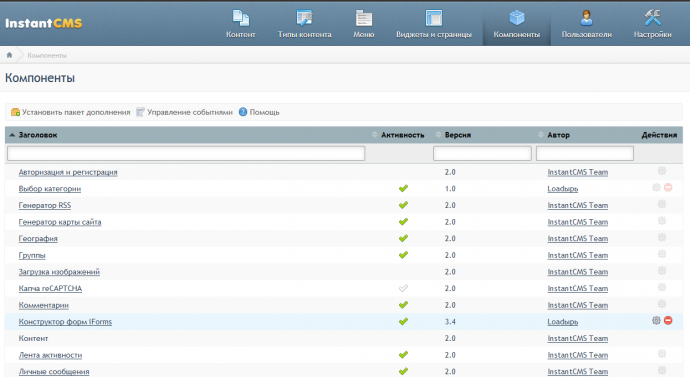The width and height of the screenshot is (690, 377).
Task: Delete the Конструктор форм iForms component
Action: tap(668, 321)
